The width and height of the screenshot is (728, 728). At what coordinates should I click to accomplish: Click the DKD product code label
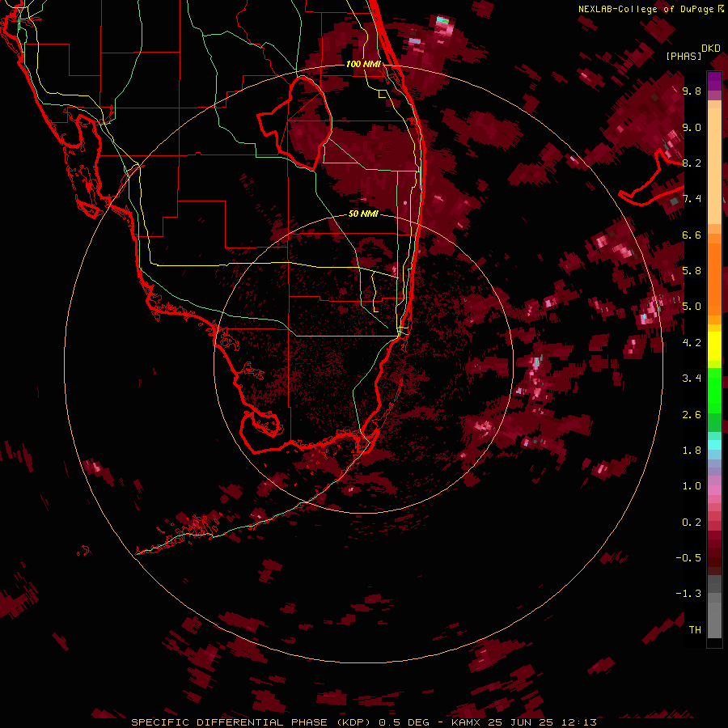coord(711,48)
